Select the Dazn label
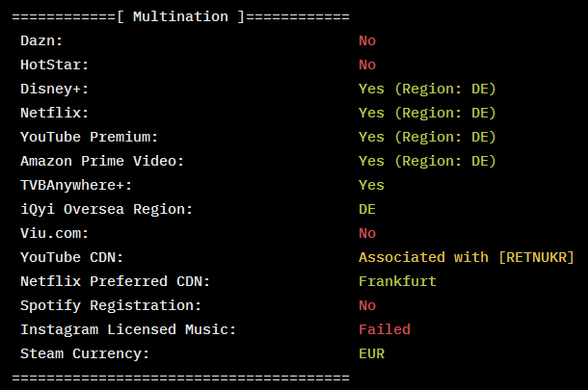Viewport: 588px width, 390px height. click(41, 40)
